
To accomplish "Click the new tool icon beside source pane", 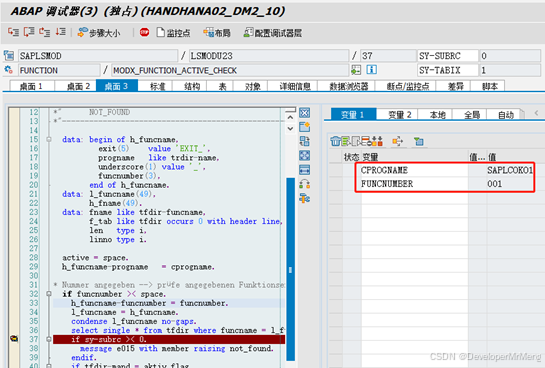I will (x=304, y=127).
